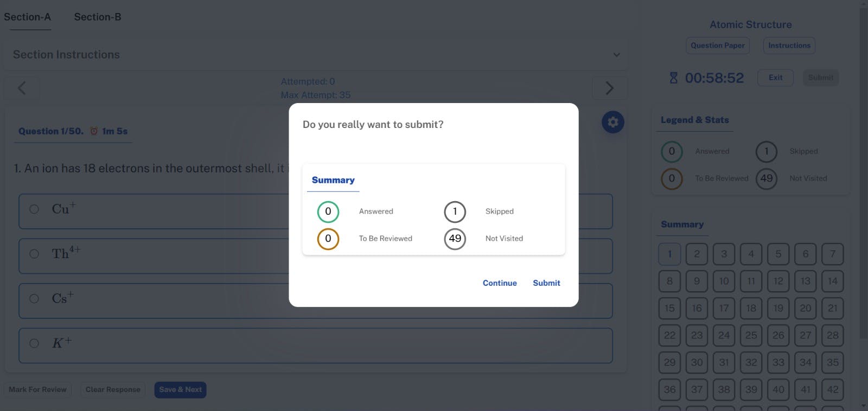Jump to question 25 in the palette
This screenshot has width=868, height=411.
point(751,335)
